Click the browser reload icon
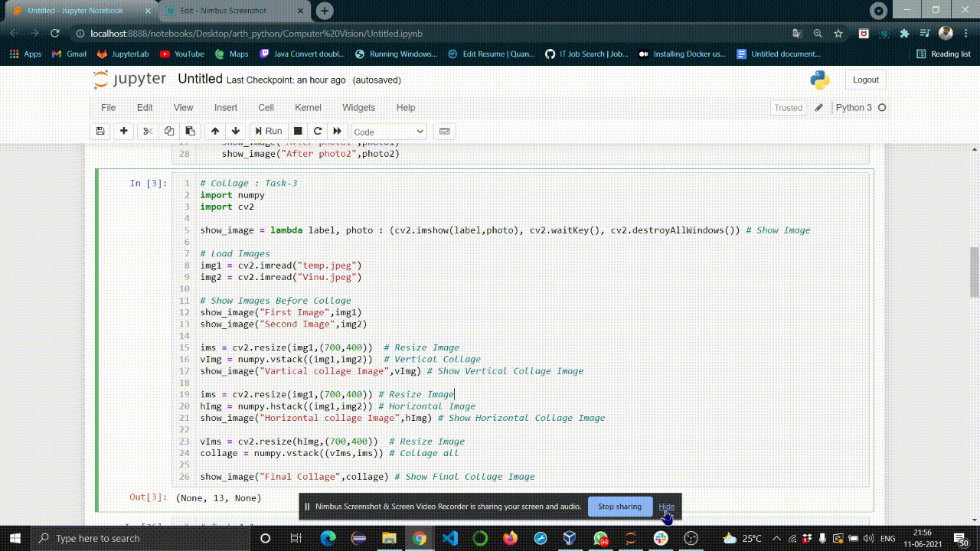The image size is (980, 551). tap(55, 34)
